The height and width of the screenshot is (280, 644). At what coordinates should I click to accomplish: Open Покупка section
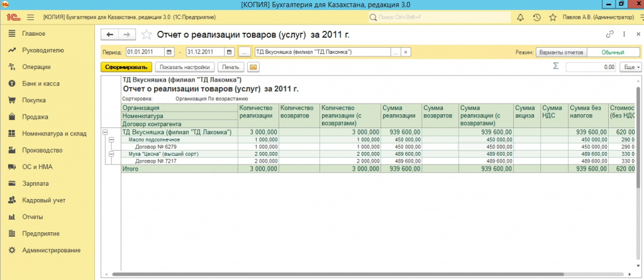34,100
